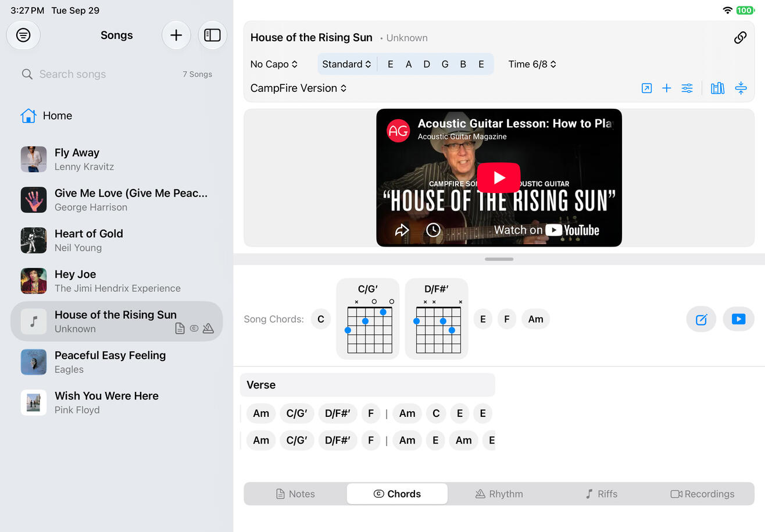The width and height of the screenshot is (765, 532).
Task: Switch to the Notes tab
Action: coord(295,494)
